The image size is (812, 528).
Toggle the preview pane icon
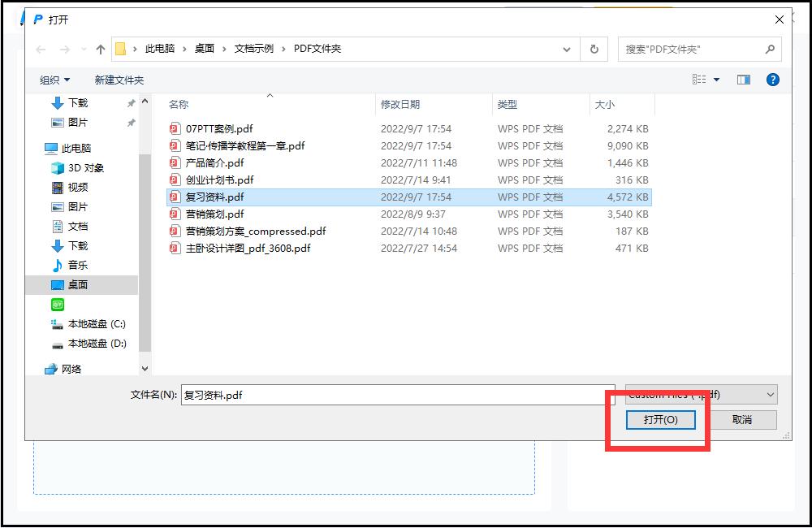[x=743, y=79]
